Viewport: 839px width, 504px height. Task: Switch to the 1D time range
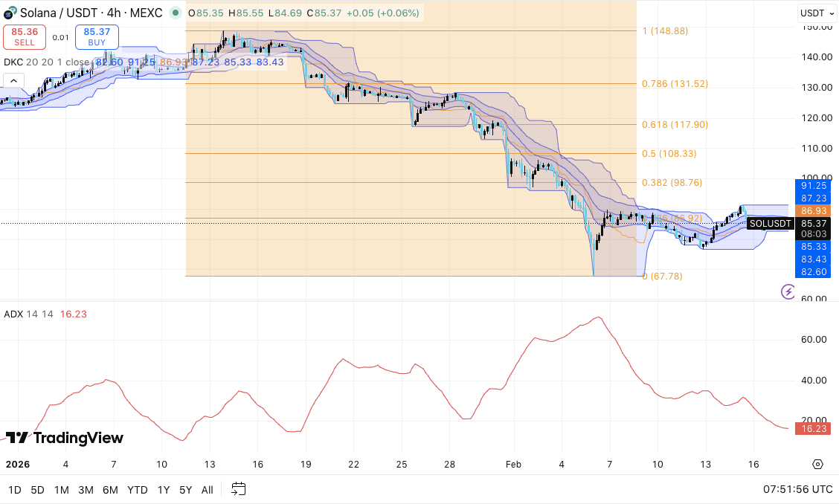tap(15, 490)
